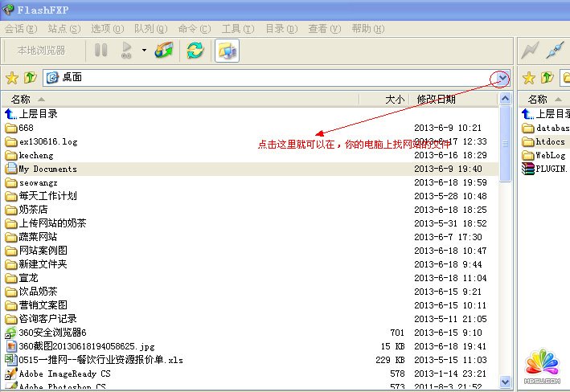Toggle the local browser view icon

tap(226, 51)
